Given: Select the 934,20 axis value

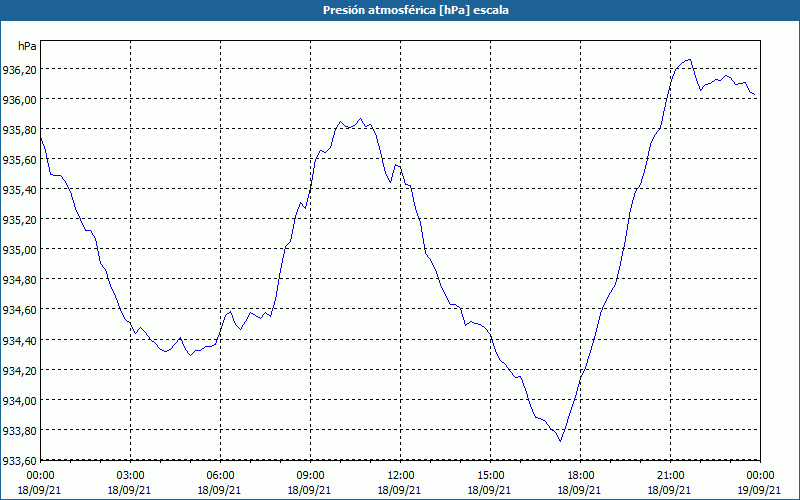Looking at the screenshot, I should click(x=19, y=370).
